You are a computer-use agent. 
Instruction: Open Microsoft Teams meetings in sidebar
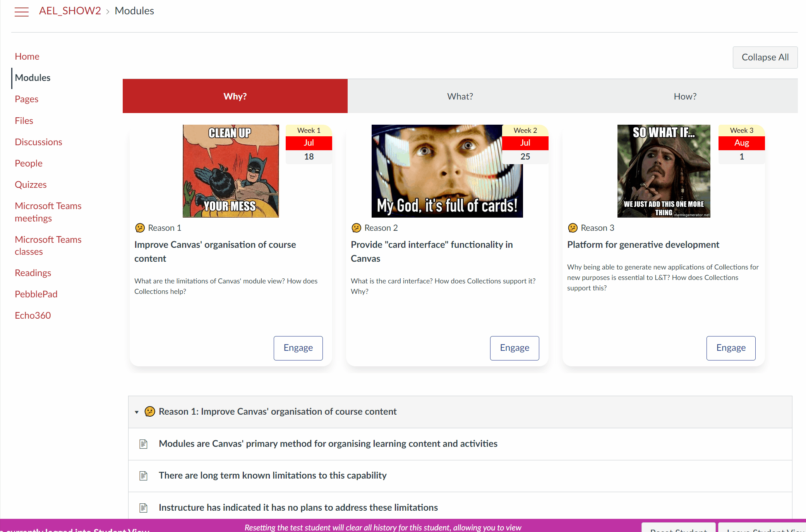click(x=48, y=212)
